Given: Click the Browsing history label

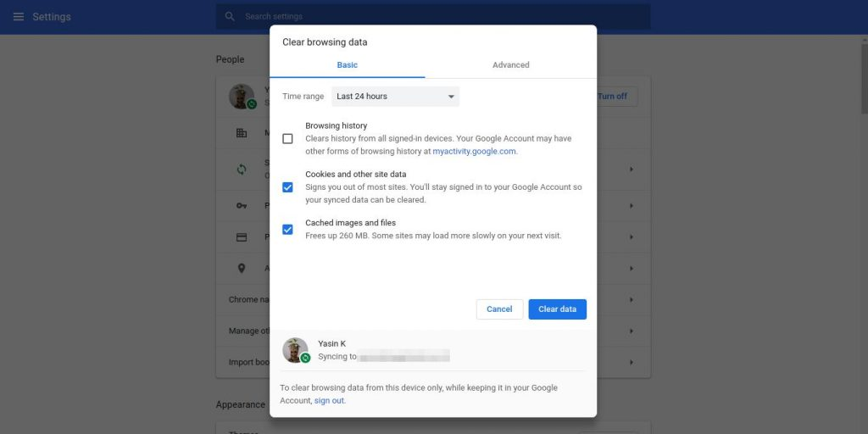Looking at the screenshot, I should [336, 125].
